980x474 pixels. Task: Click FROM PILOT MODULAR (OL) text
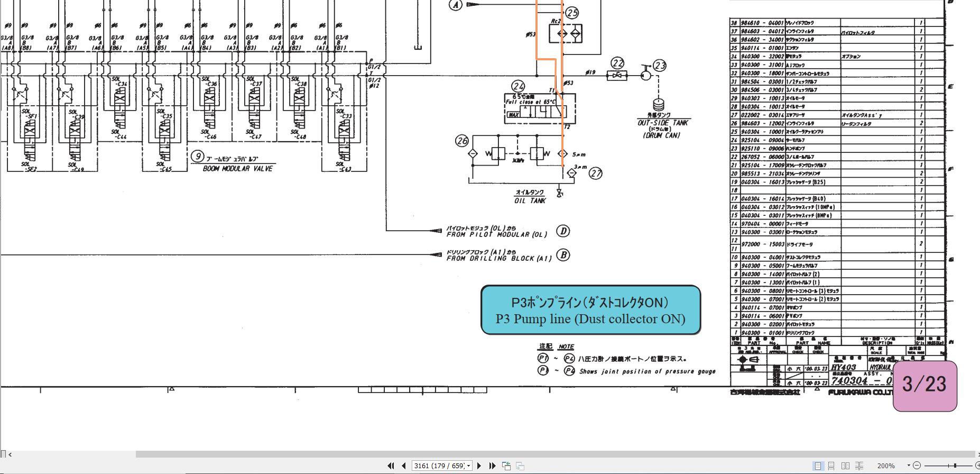[496, 234]
